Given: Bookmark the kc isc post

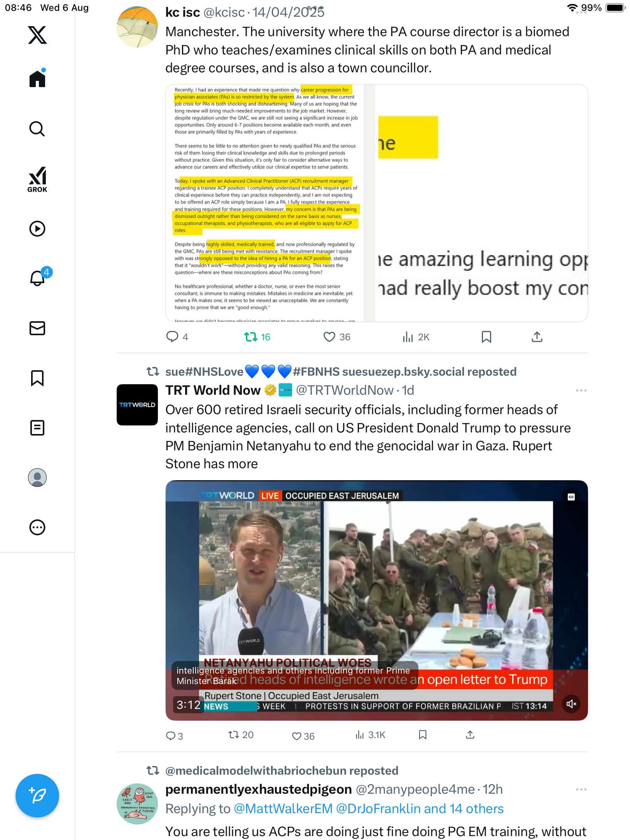Looking at the screenshot, I should (x=486, y=337).
